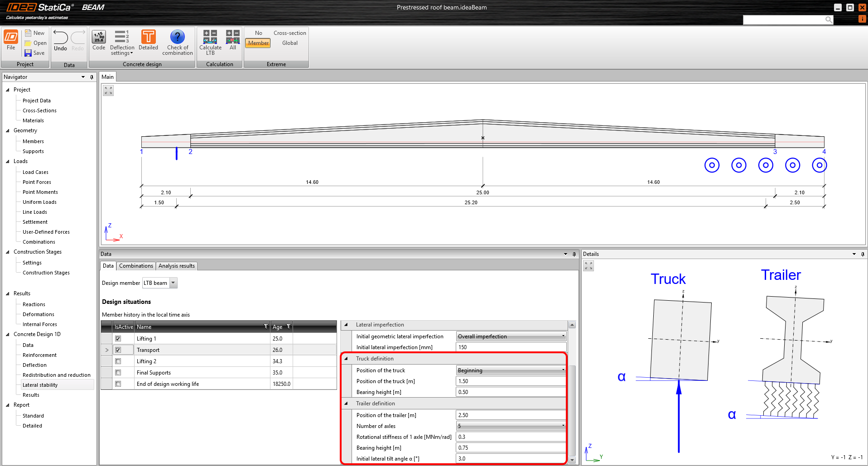Open Position of the truck dropdown
The image size is (868, 466).
(563, 370)
